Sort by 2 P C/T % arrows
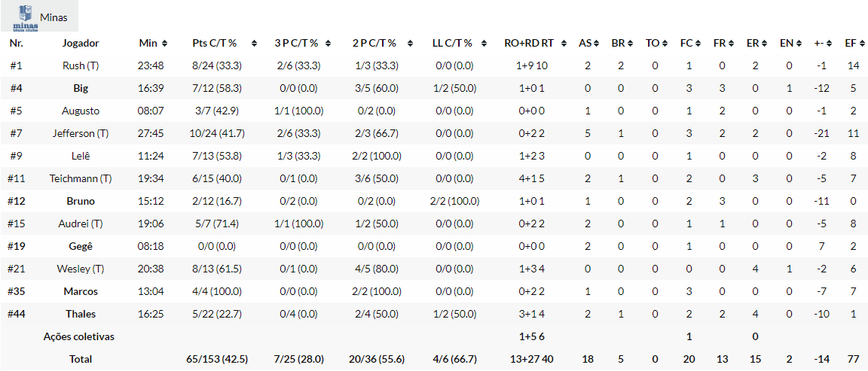Viewport: 868px width, 371px height. tap(413, 44)
